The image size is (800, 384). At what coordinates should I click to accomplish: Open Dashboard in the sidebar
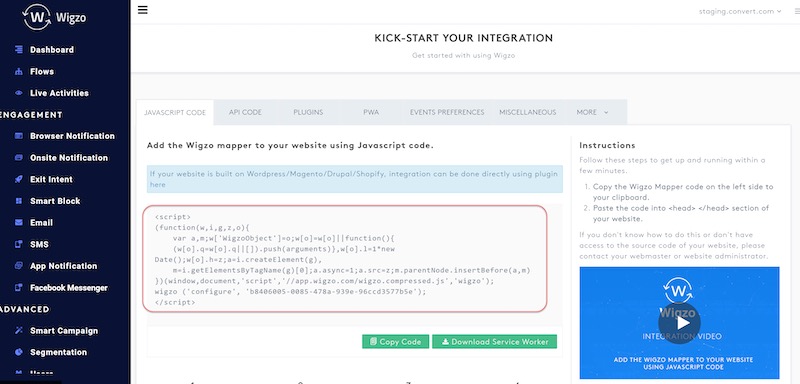(x=52, y=49)
